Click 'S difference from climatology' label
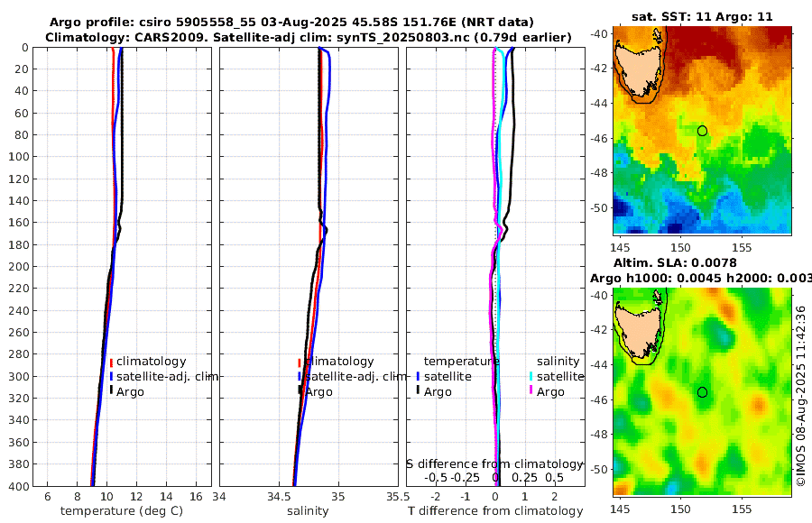The height and width of the screenshot is (523, 812). click(x=494, y=464)
